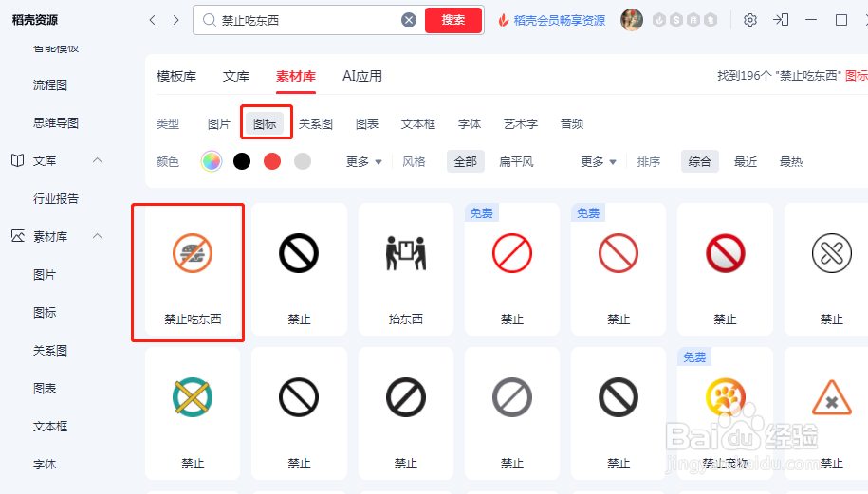Open sidebar 图表 under 素材库
This screenshot has width=868, height=494.
[x=45, y=389]
